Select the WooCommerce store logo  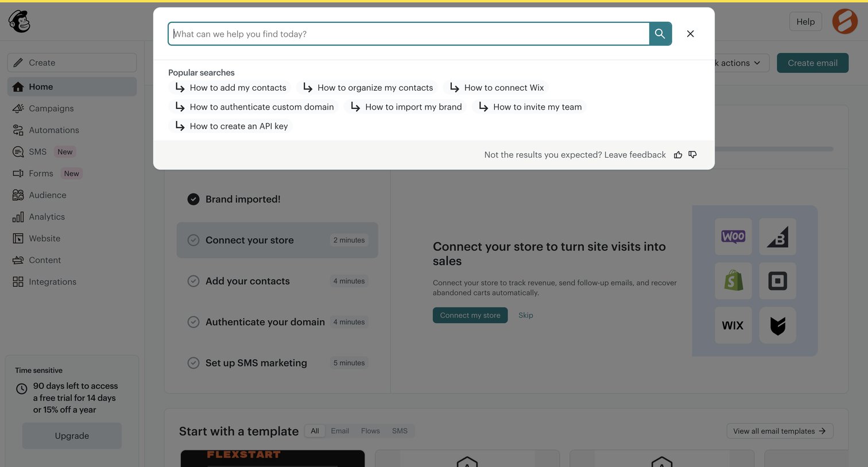coord(733,236)
